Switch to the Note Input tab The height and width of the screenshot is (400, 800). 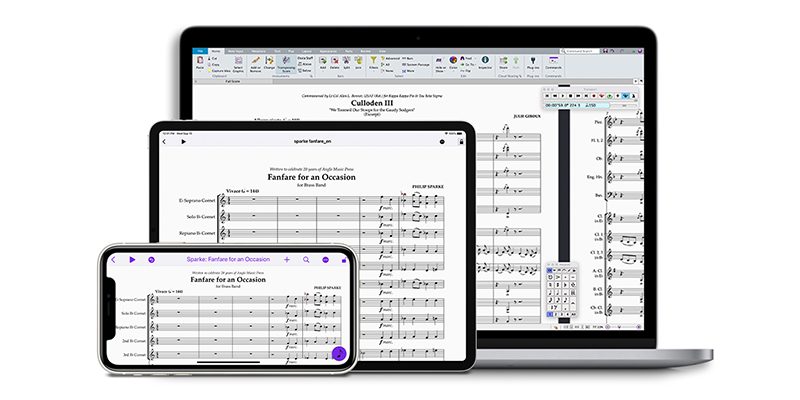point(236,52)
